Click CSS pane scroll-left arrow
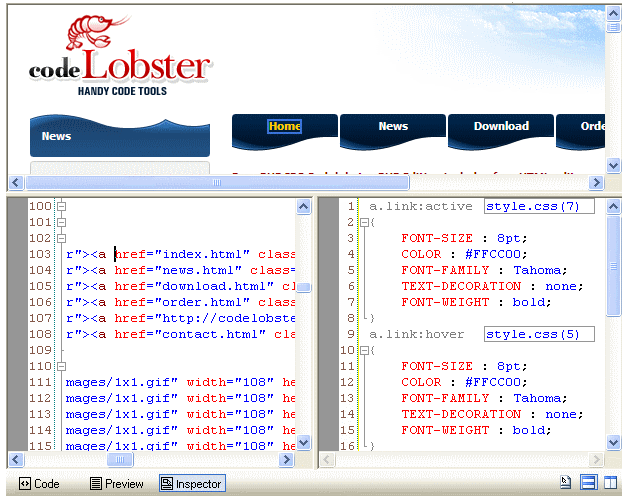 point(327,460)
